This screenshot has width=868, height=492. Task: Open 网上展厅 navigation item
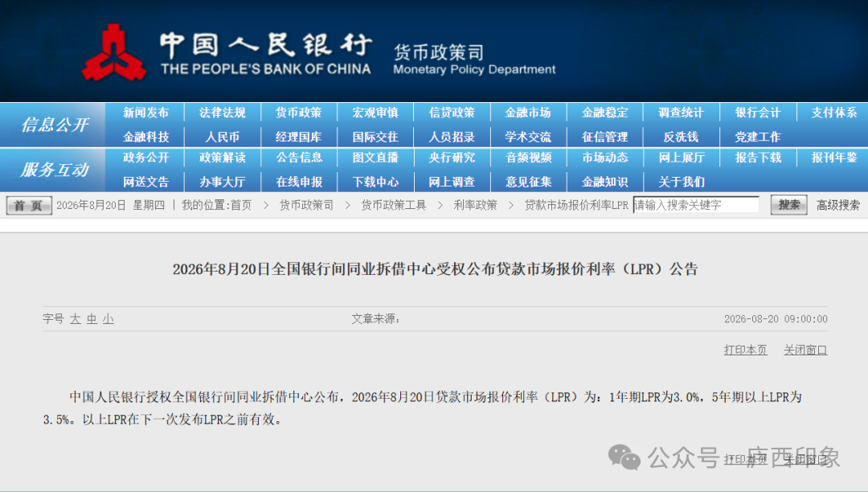click(x=681, y=158)
